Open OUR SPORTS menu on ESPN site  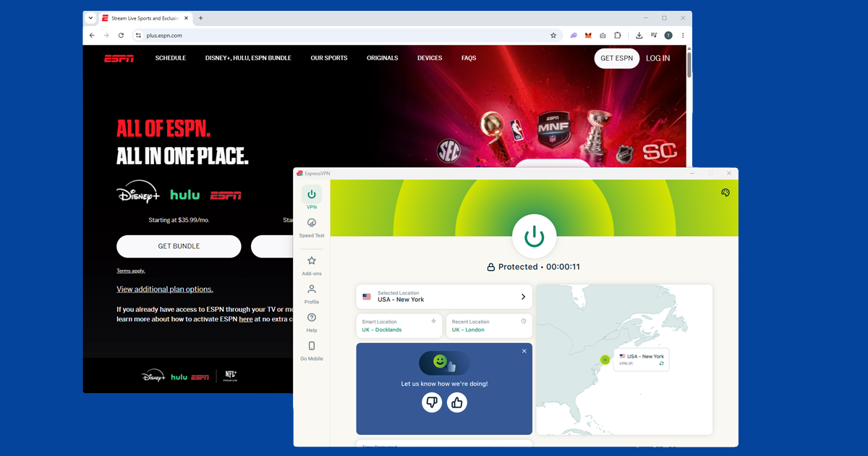click(329, 58)
